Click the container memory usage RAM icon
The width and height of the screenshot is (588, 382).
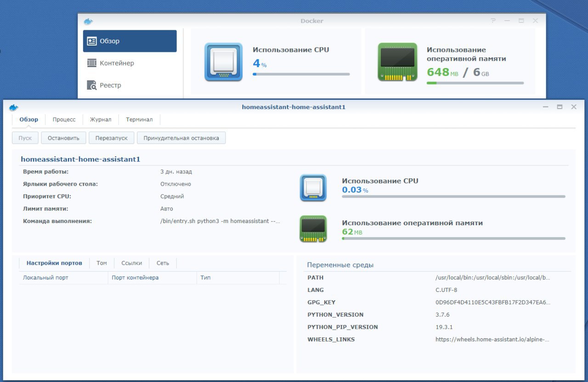pyautogui.click(x=313, y=229)
